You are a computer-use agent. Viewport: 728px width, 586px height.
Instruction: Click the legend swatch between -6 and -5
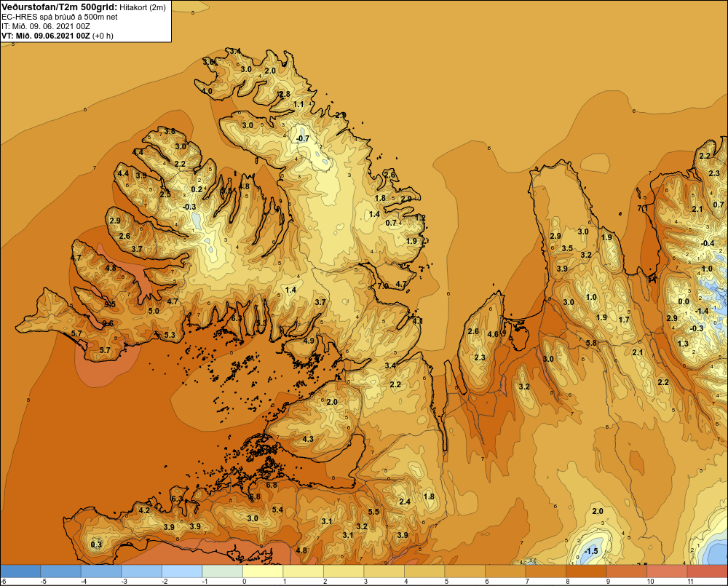pos(20,571)
